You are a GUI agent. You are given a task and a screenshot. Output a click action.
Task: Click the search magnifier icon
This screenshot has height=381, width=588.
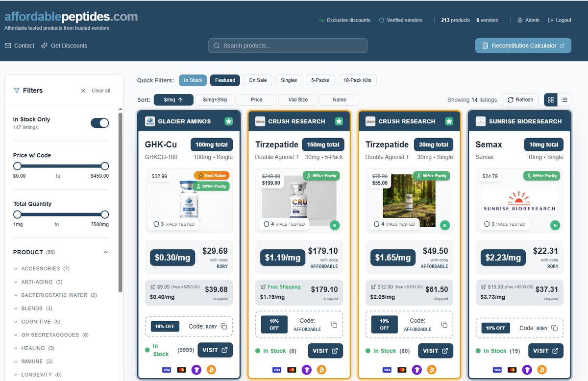(x=217, y=46)
